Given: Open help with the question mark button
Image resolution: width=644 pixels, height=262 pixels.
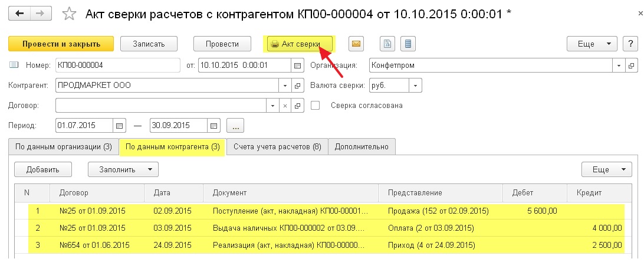Looking at the screenshot, I should tap(630, 44).
